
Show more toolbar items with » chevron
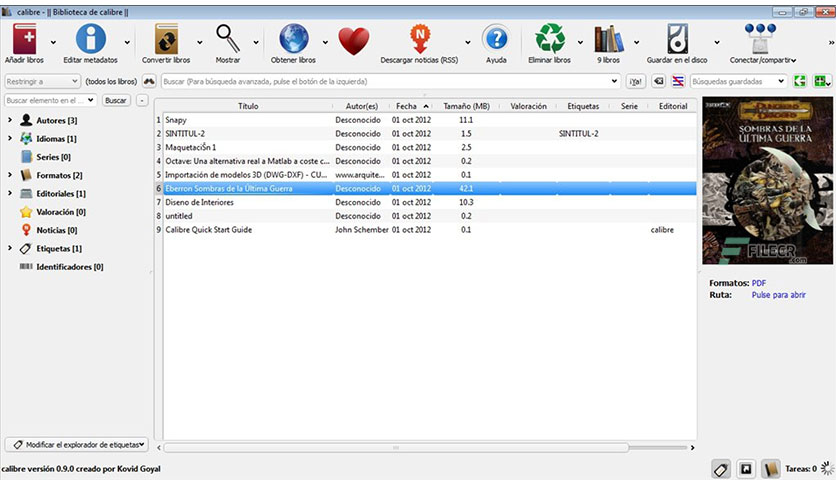tap(831, 42)
